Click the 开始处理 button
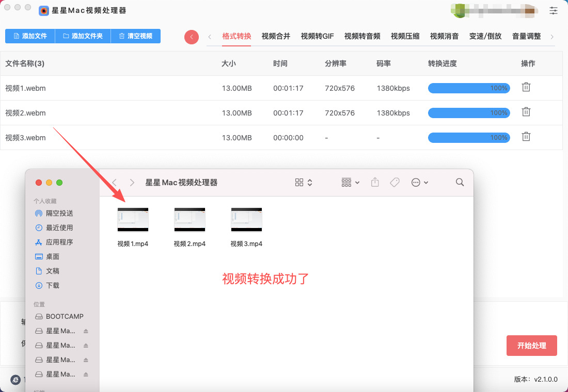Image resolution: width=568 pixels, height=392 pixels. pyautogui.click(x=531, y=346)
